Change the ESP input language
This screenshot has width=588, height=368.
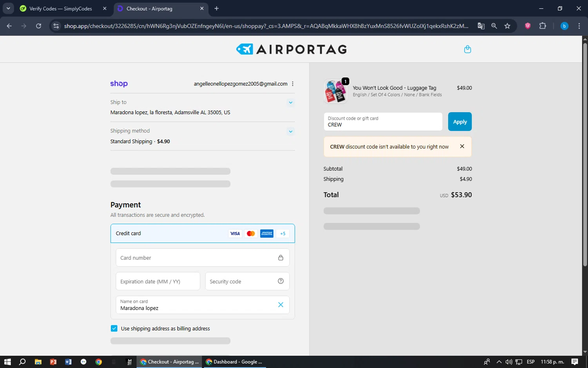[531, 362]
